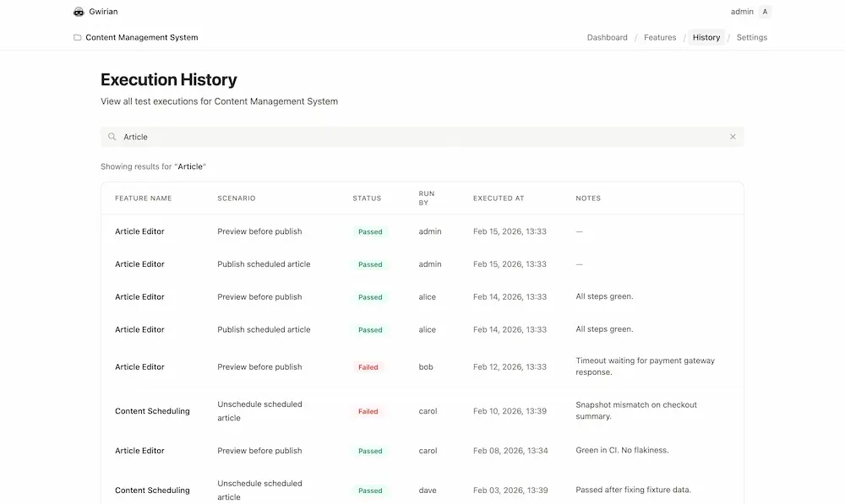Viewport: 845px width, 504px height.
Task: Click the search magnifier icon
Action: [x=112, y=136]
